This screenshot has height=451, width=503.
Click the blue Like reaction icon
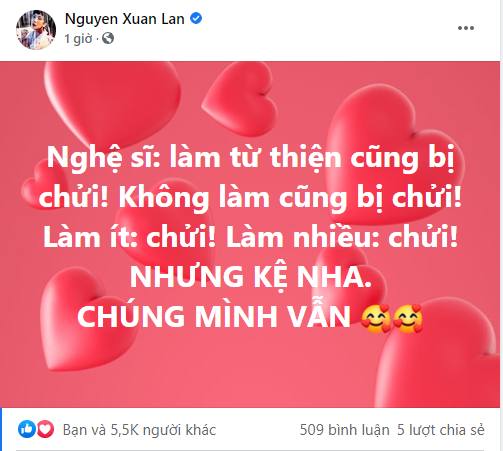(x=27, y=429)
